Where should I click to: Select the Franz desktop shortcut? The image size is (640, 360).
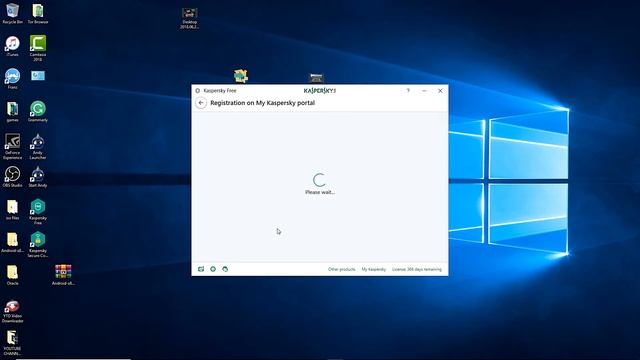click(x=12, y=79)
